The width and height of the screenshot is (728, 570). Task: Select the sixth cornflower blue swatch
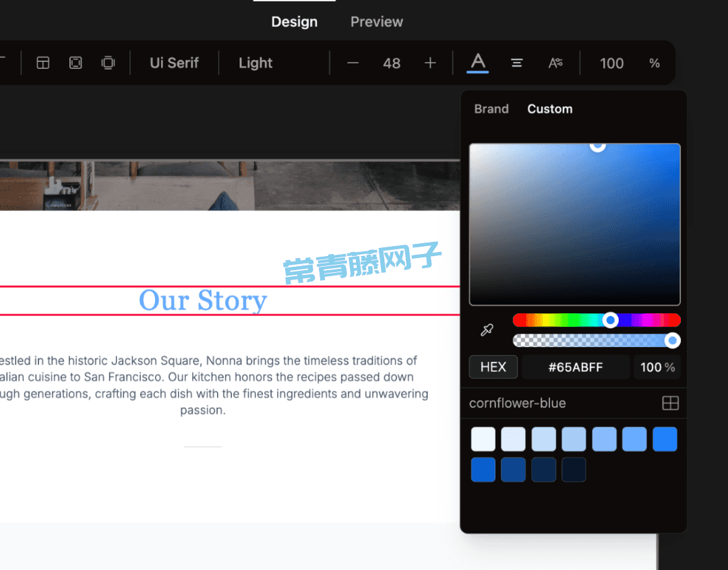coord(634,439)
